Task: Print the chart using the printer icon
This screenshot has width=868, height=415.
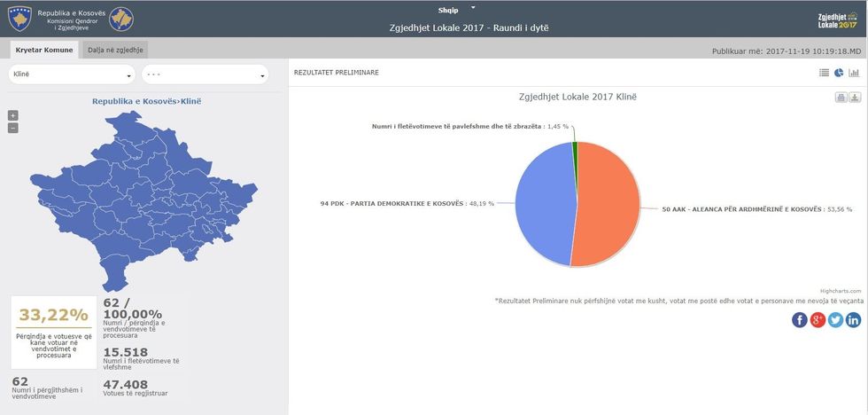Action: point(841,98)
